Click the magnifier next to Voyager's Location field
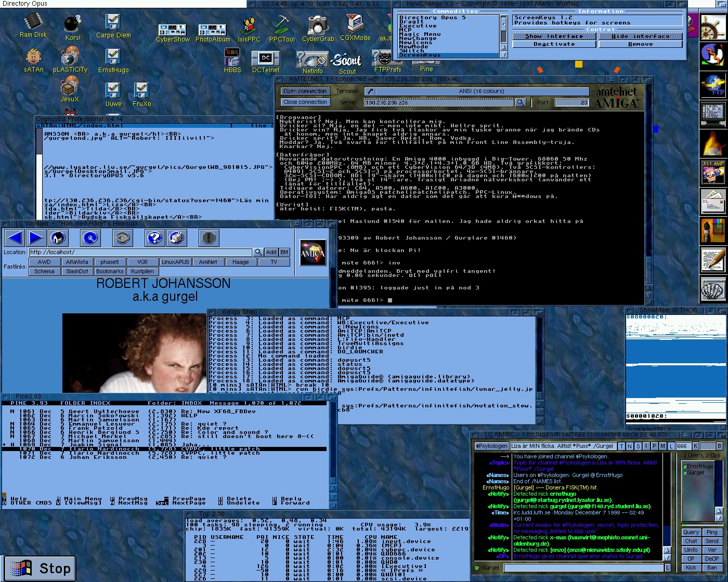This screenshot has height=582, width=728. (258, 252)
